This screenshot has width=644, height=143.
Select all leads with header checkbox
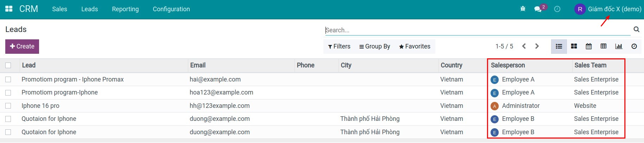coord(8,65)
